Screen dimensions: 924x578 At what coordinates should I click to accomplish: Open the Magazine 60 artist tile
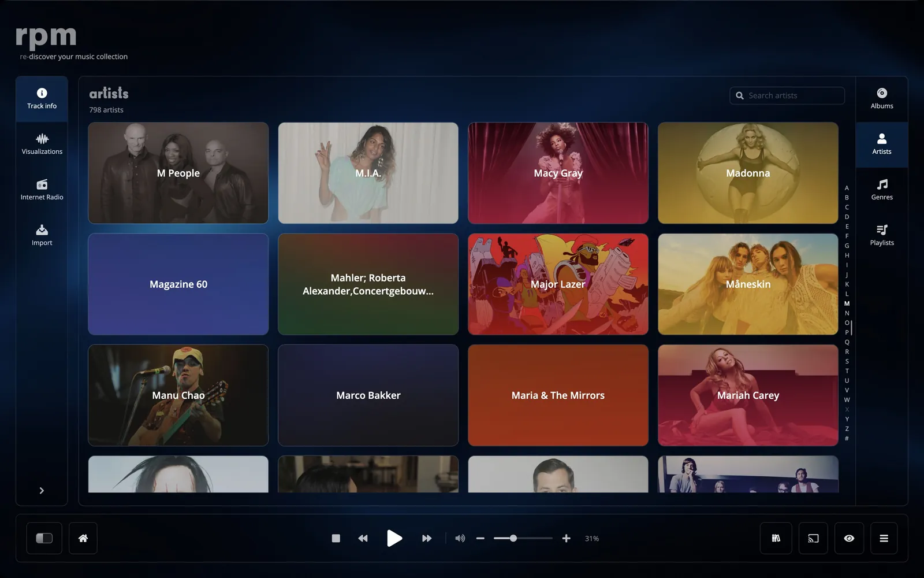click(178, 284)
